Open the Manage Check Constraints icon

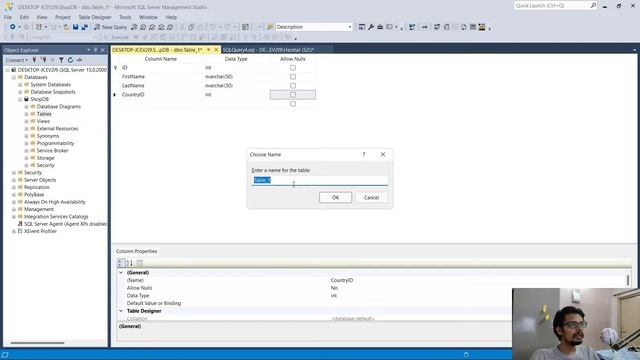pyautogui.click(x=473, y=27)
